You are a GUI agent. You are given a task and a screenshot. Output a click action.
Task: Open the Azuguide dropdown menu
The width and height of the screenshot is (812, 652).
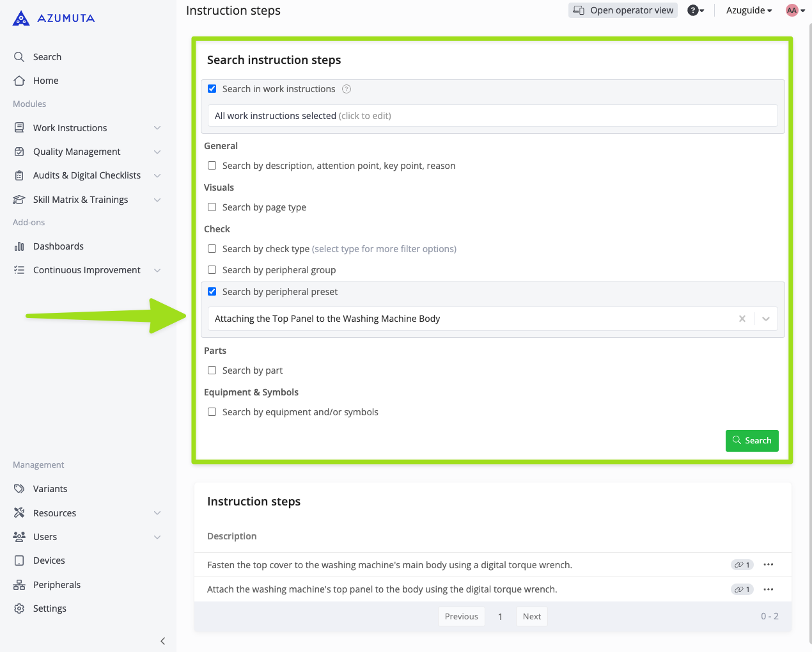point(748,10)
